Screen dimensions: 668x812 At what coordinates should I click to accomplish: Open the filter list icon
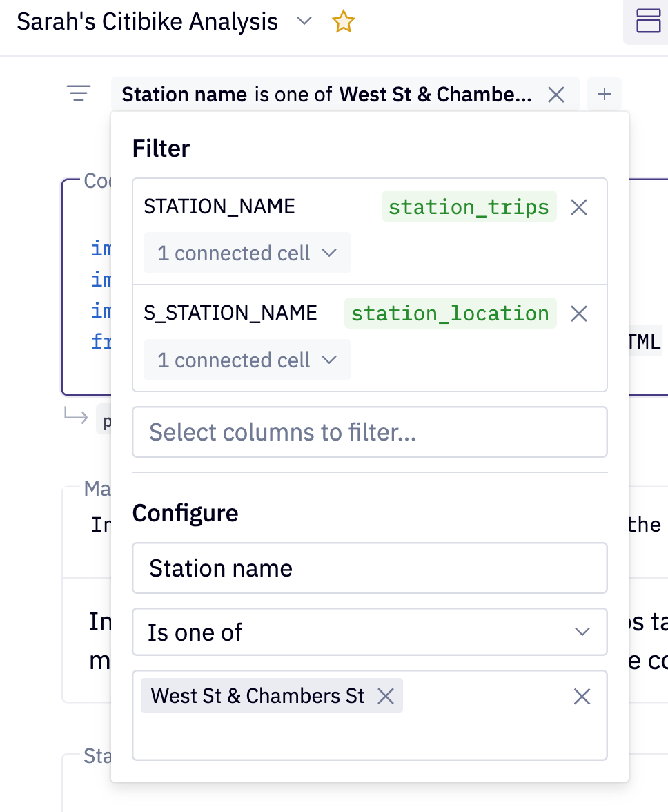click(79, 94)
